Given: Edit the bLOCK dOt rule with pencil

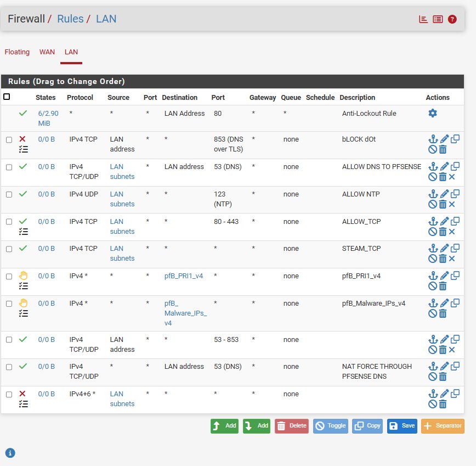Looking at the screenshot, I should tap(444, 139).
